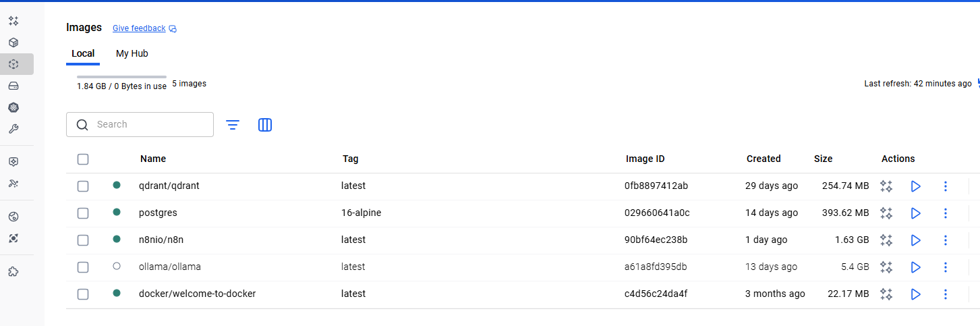Open the docker/welcome-to-docker image name
The height and width of the screenshot is (326, 980).
(x=197, y=294)
